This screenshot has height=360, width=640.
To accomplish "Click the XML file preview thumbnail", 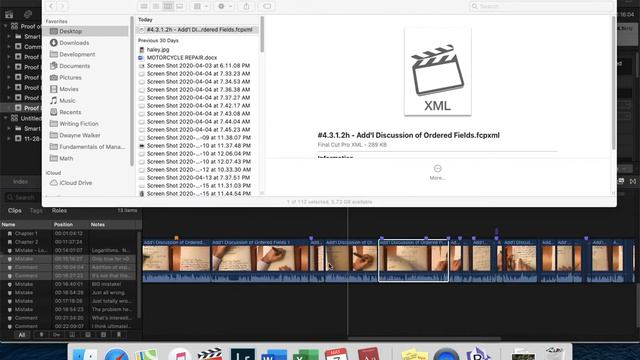I will point(438,72).
